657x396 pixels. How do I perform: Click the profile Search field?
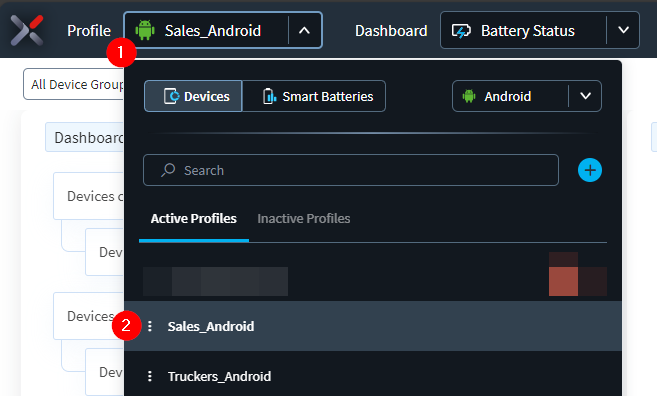351,170
